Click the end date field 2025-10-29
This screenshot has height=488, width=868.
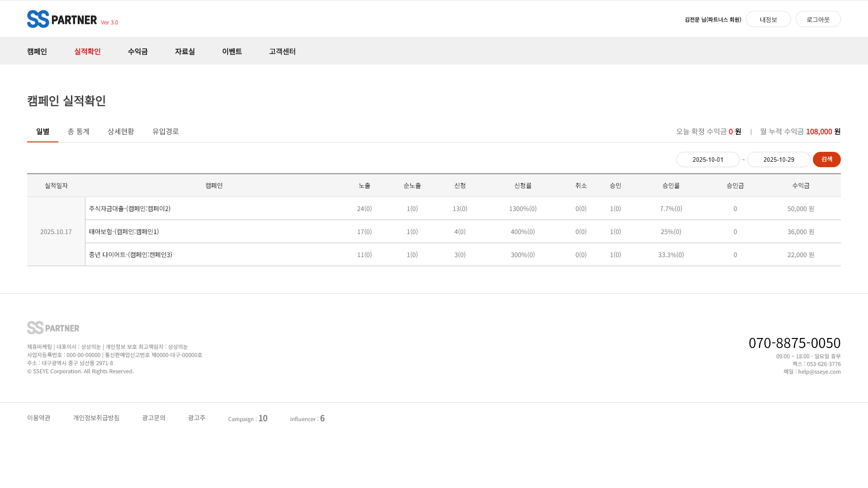click(778, 160)
